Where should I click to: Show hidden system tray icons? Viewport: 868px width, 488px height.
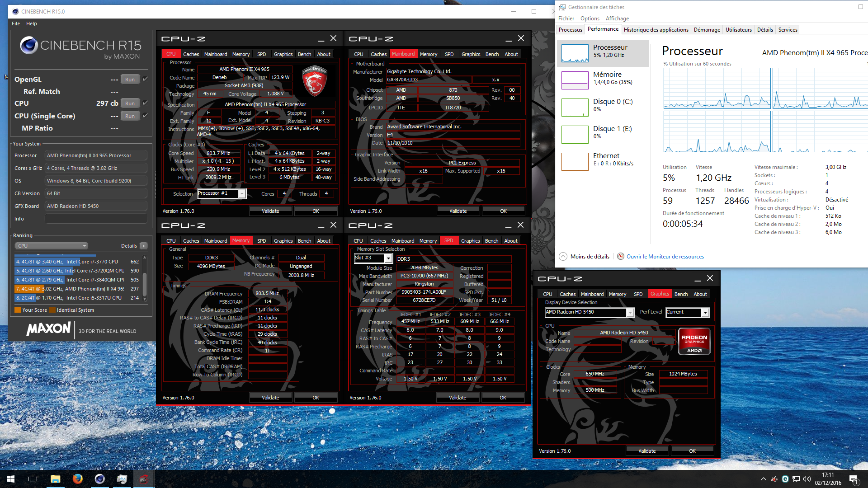pos(764,479)
